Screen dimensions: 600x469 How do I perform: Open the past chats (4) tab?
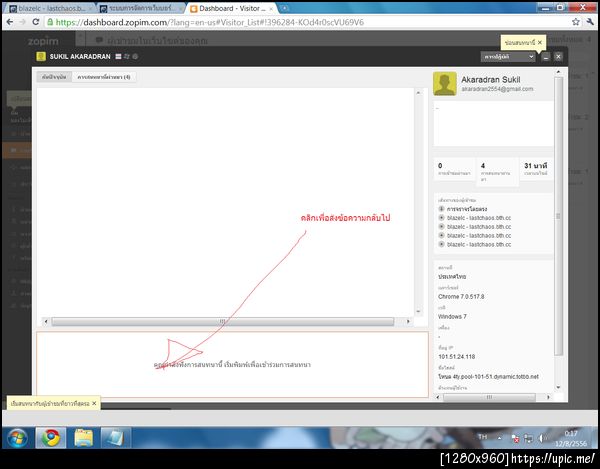[x=104, y=77]
